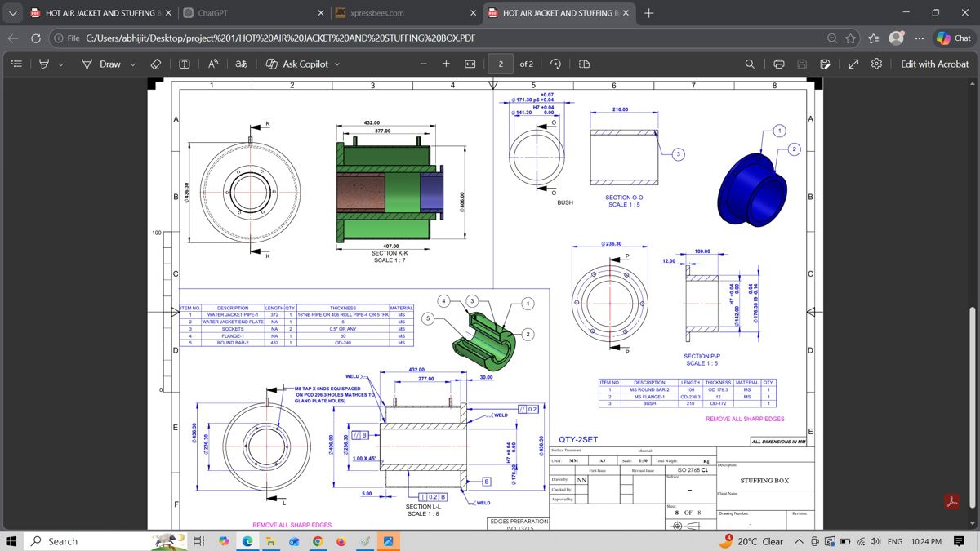Open the table of contents pane
Screen dimensions: 980x551
click(x=16, y=64)
